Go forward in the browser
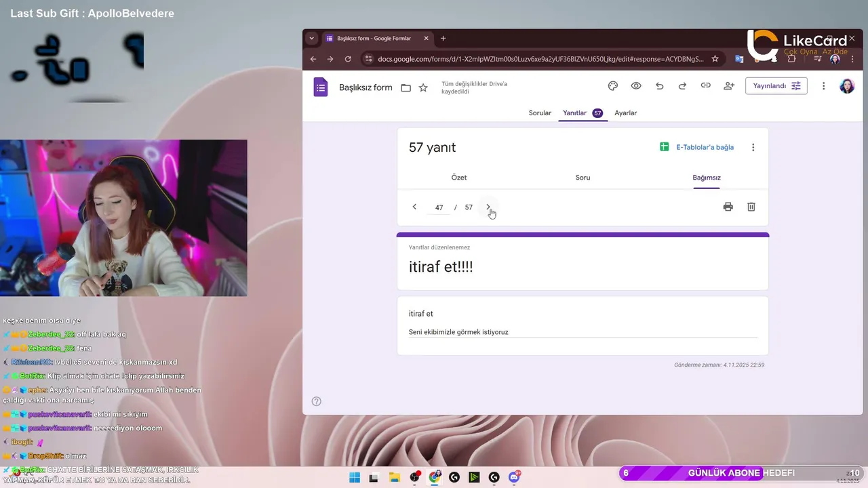868x488 pixels. 330,59
